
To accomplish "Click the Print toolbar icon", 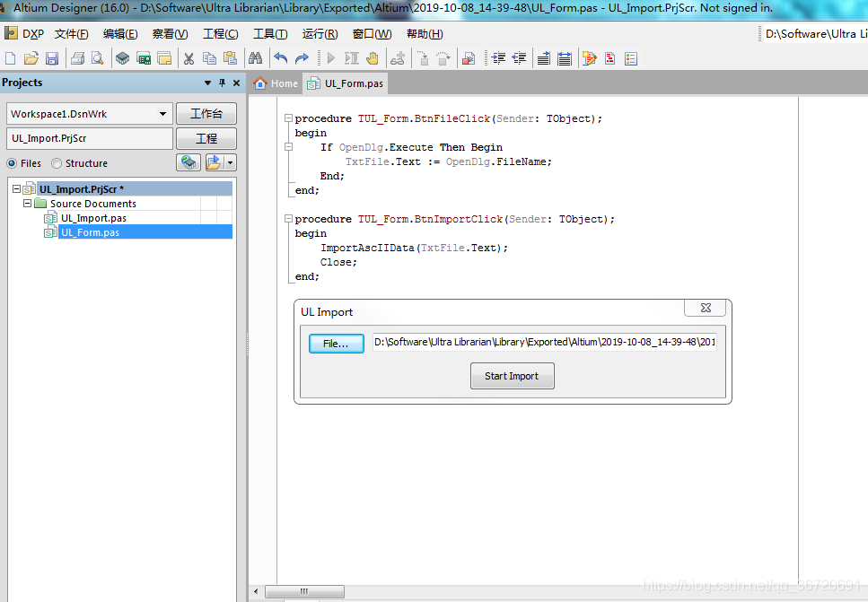I will (77, 58).
